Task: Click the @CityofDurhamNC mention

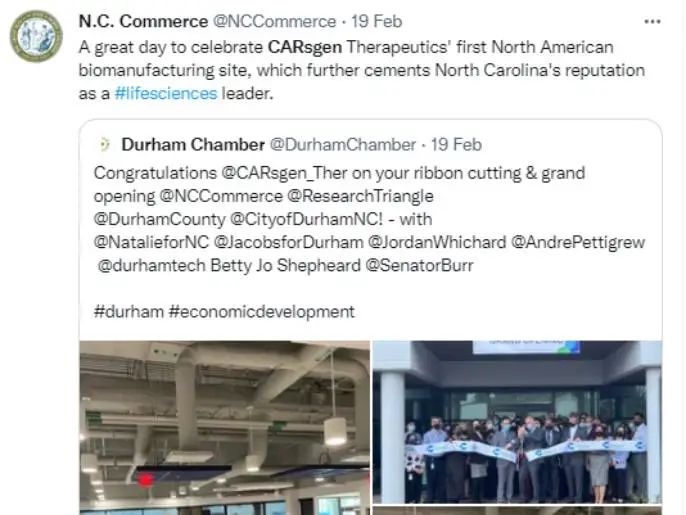Action: (304, 220)
